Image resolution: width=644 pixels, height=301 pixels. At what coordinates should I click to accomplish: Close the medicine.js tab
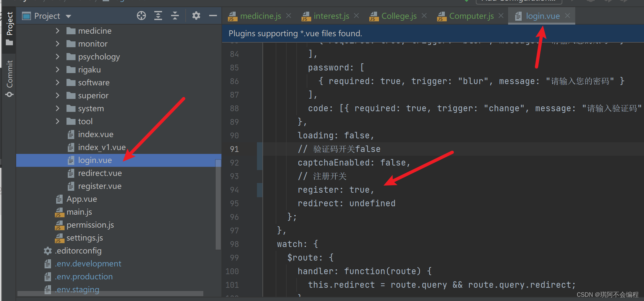[x=289, y=16]
